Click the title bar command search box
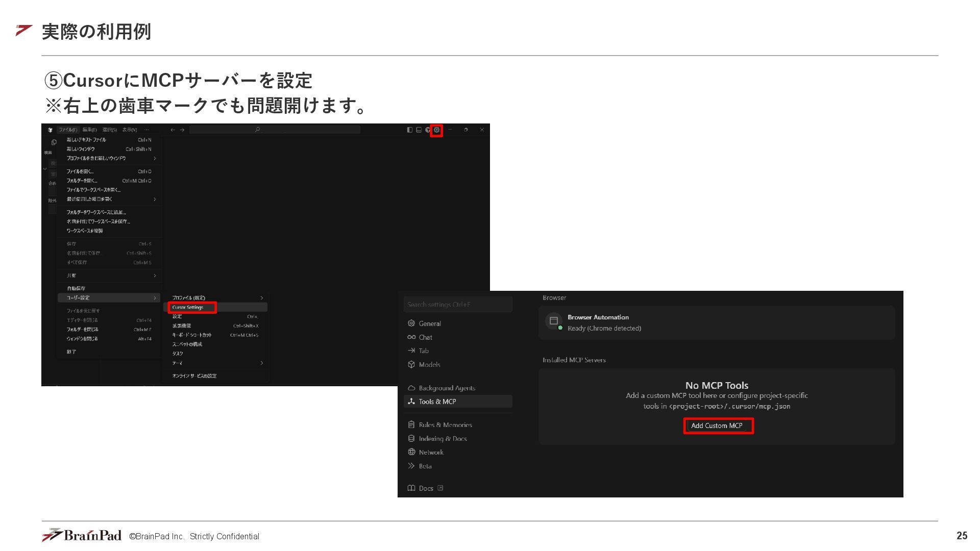Viewport: 980px width, 551px height. [x=275, y=130]
